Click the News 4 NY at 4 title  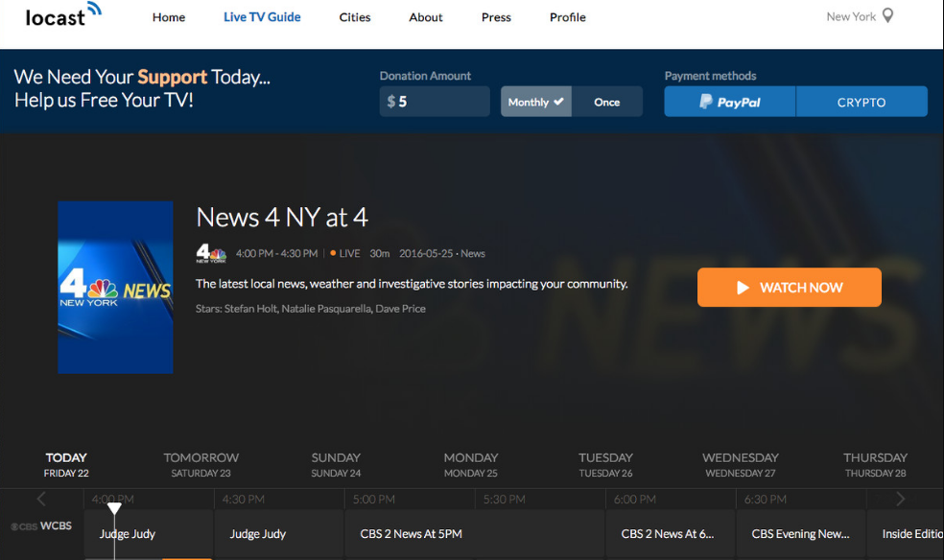click(282, 217)
